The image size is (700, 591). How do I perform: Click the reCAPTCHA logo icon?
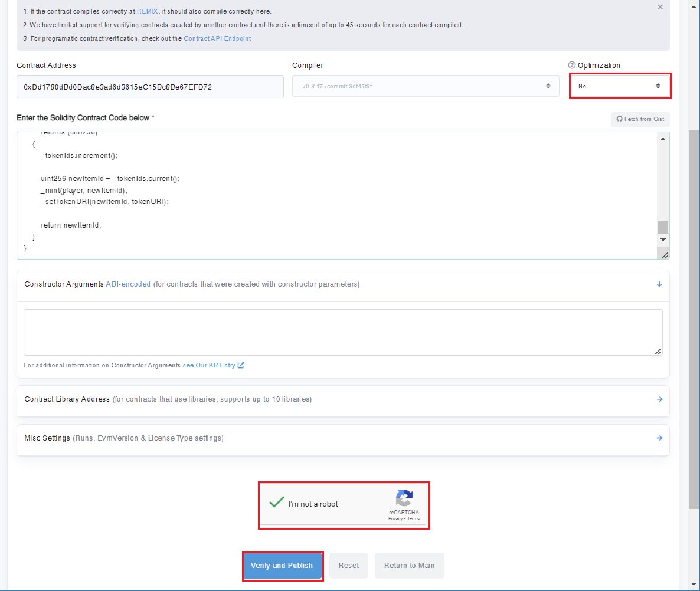[404, 498]
